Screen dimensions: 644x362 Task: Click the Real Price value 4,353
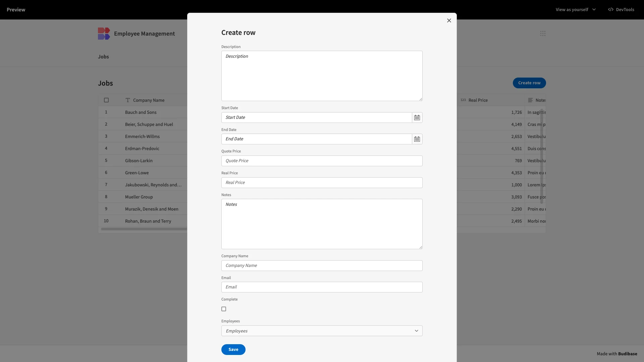(x=517, y=173)
